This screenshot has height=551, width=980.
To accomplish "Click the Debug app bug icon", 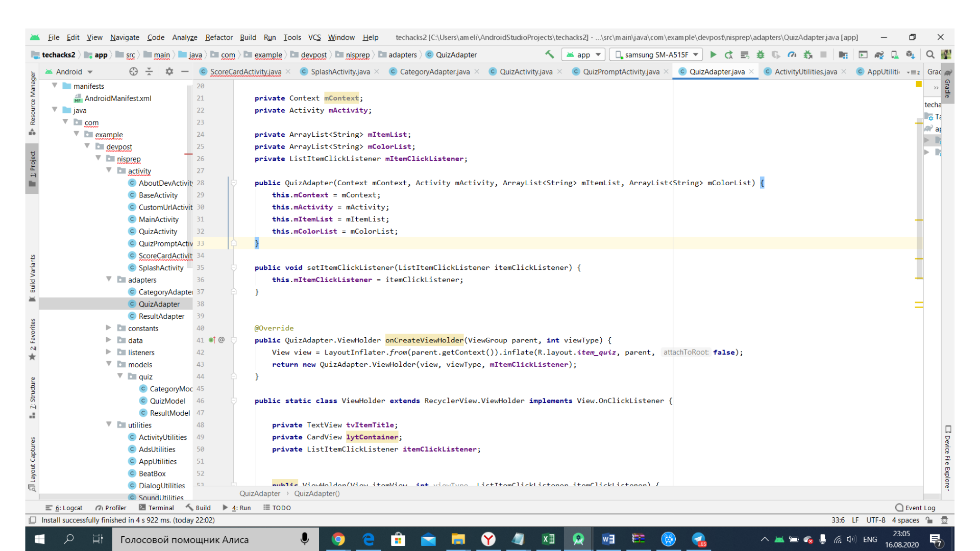I will 760,55.
